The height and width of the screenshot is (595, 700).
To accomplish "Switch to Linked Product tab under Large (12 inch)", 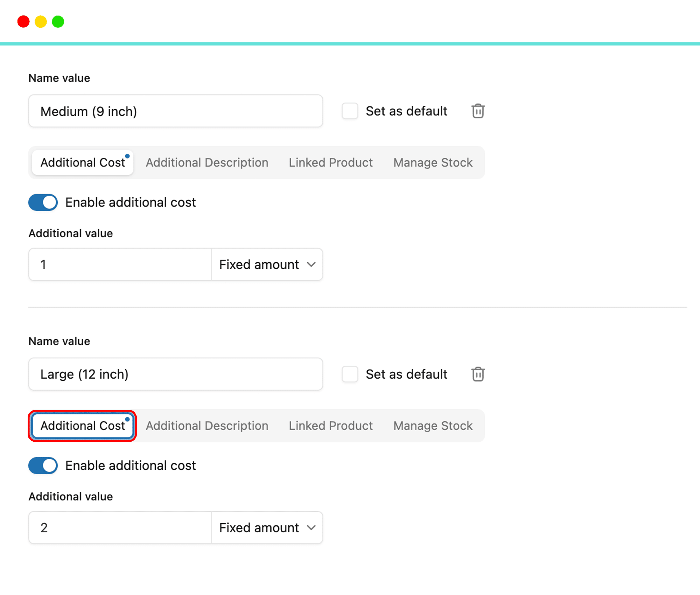I will pyautogui.click(x=330, y=426).
